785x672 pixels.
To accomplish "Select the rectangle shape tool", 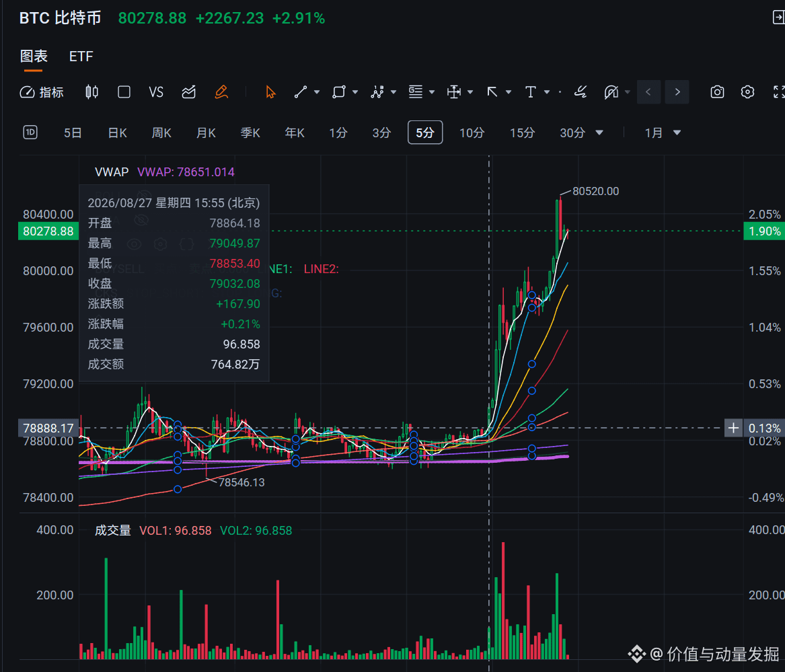I will pos(339,92).
